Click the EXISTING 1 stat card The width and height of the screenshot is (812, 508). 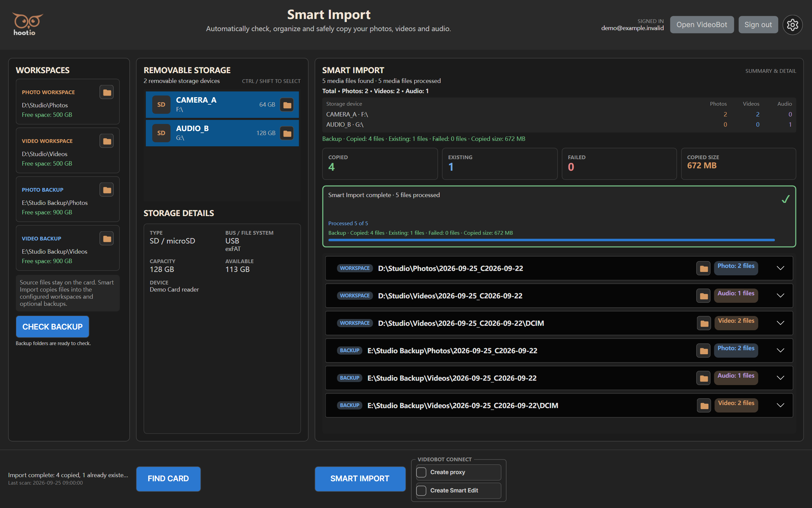click(500, 164)
